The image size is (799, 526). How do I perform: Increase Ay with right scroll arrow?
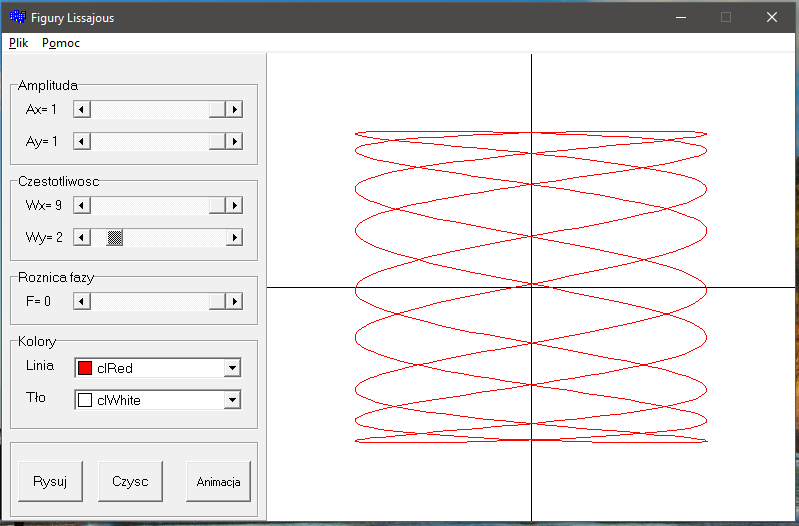click(234, 141)
